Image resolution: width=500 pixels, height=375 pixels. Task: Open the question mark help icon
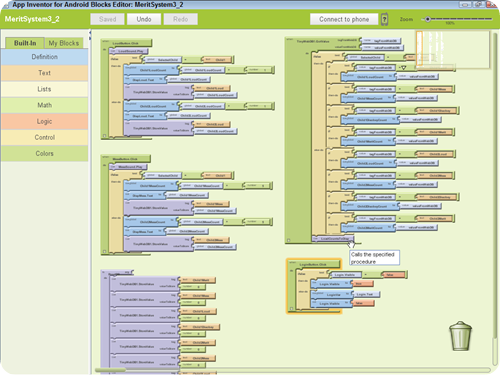[384, 19]
